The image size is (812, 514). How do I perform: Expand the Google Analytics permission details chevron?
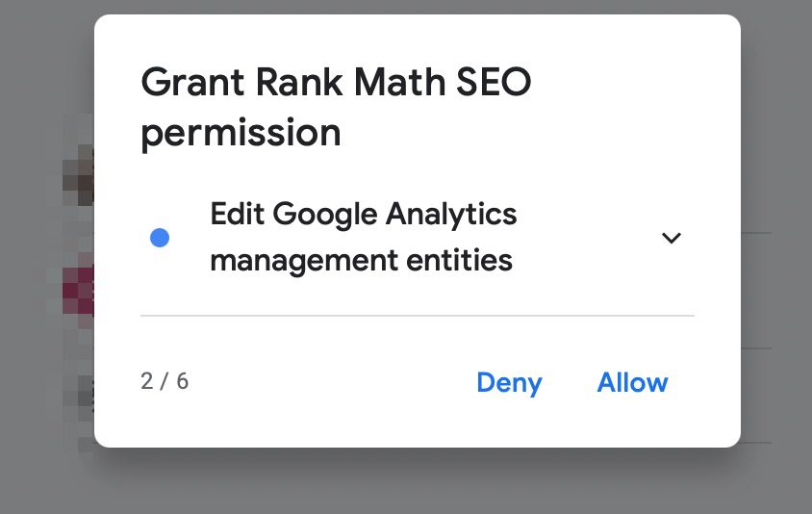(672, 238)
